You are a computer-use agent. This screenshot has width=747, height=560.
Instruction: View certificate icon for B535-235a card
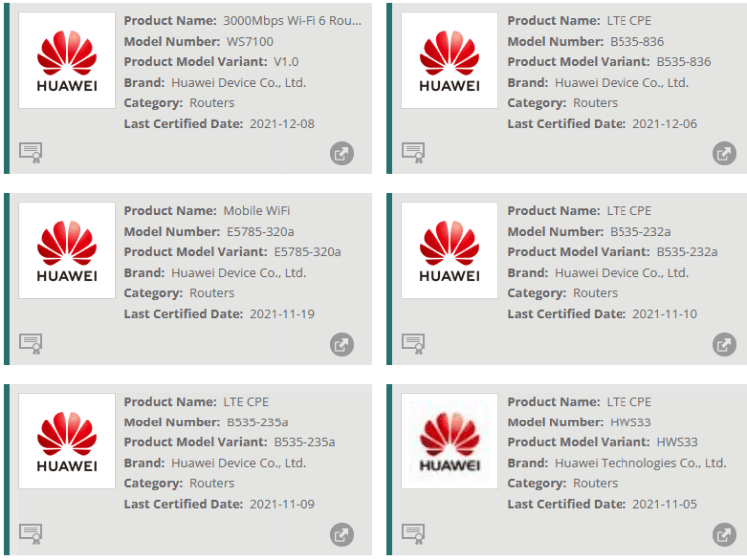pyautogui.click(x=31, y=533)
